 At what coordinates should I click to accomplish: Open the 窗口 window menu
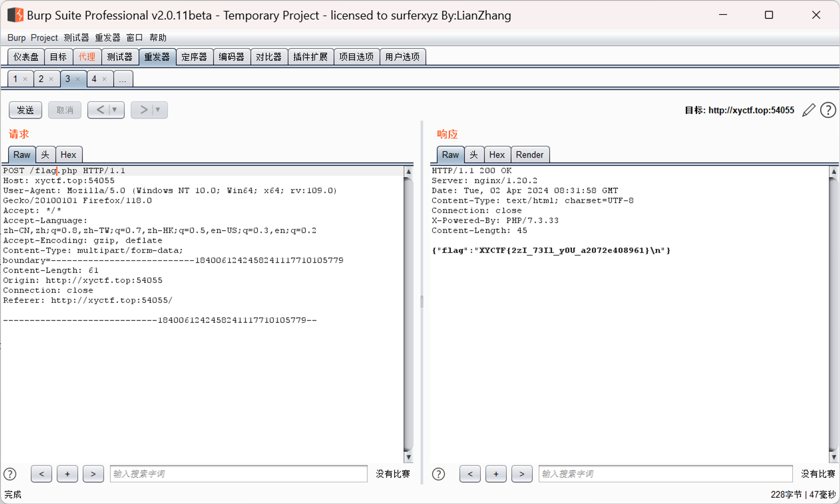coord(134,38)
